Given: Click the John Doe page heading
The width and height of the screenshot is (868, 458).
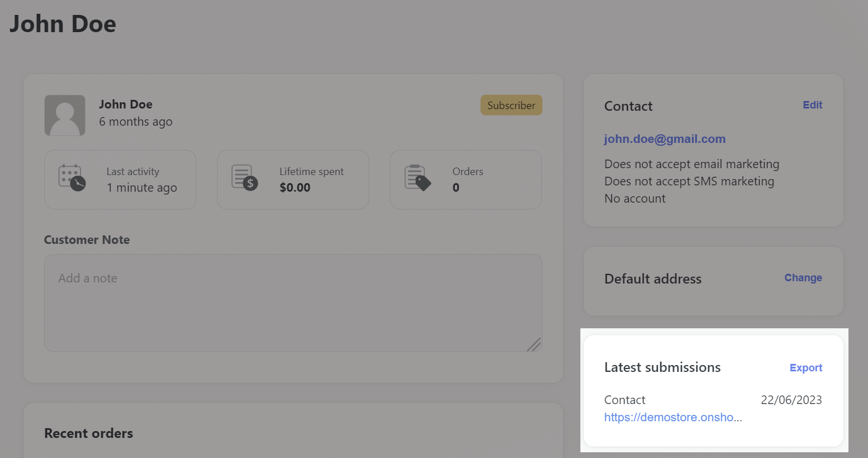Looking at the screenshot, I should click(x=63, y=24).
